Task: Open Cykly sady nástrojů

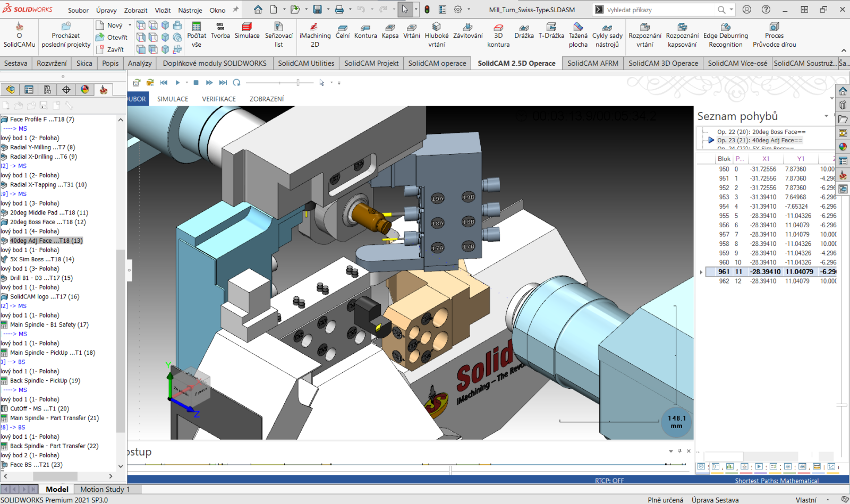Action: (607, 35)
